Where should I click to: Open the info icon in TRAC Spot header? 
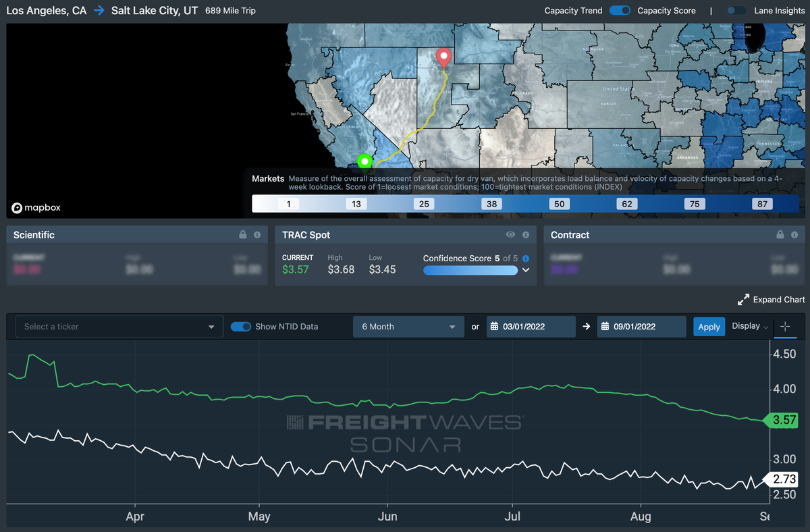525,235
